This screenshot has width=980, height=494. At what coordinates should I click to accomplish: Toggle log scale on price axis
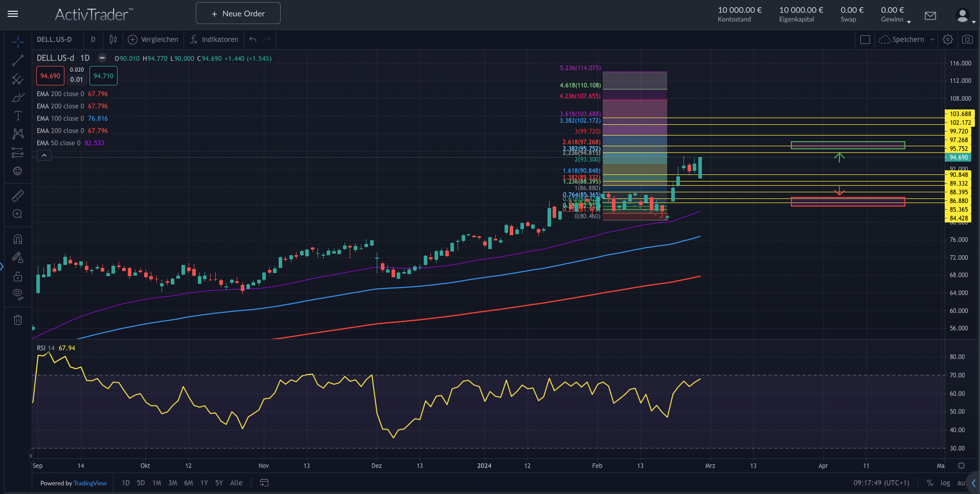(x=945, y=483)
